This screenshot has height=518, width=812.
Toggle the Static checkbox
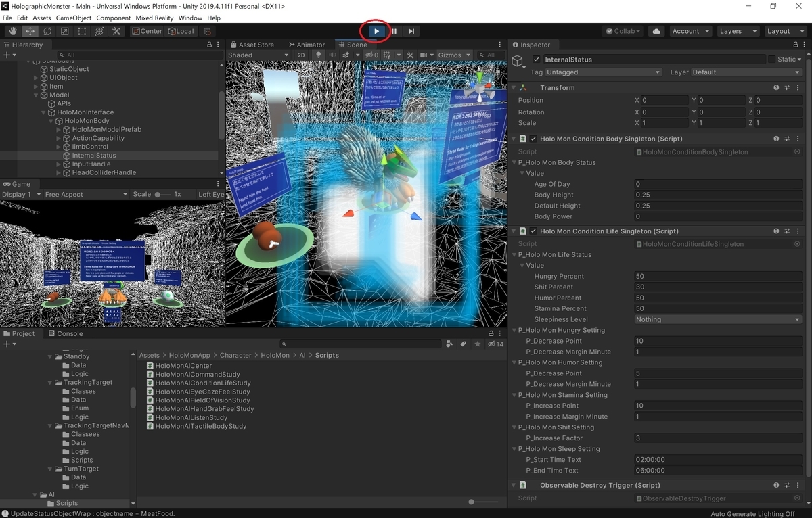771,60
